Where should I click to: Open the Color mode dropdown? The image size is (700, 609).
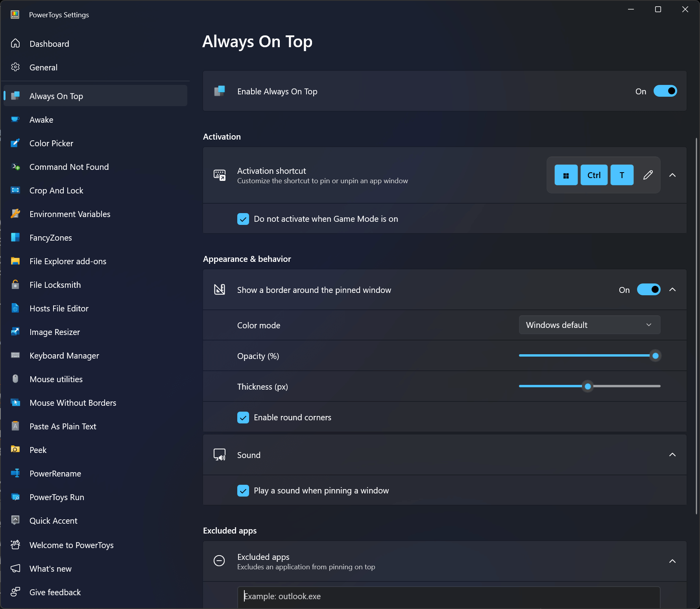click(x=589, y=325)
